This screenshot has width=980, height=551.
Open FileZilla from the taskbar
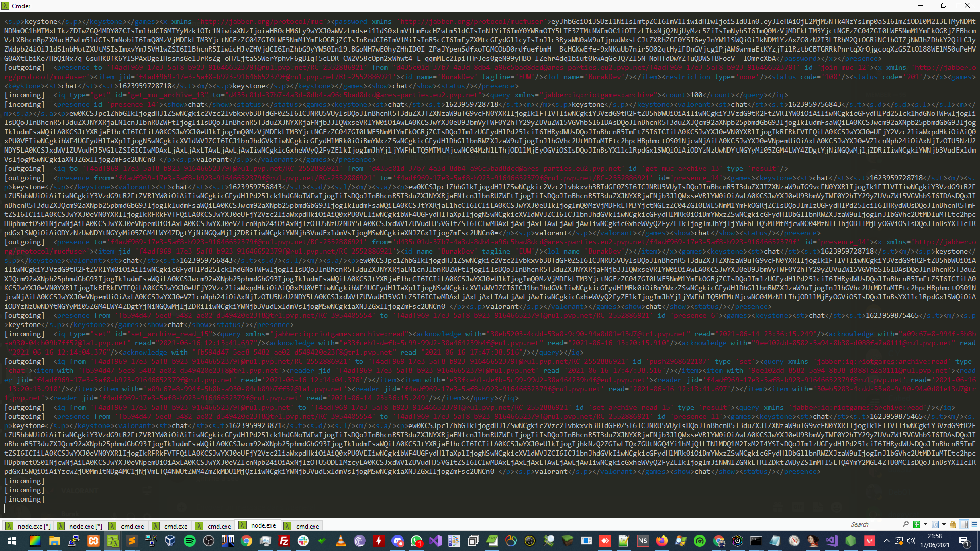click(x=284, y=541)
